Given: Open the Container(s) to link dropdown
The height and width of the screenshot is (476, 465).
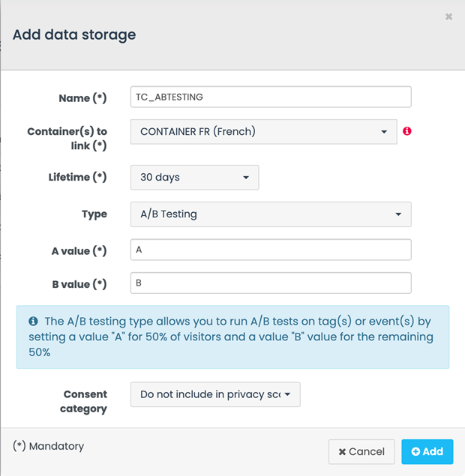Looking at the screenshot, I should [x=263, y=132].
